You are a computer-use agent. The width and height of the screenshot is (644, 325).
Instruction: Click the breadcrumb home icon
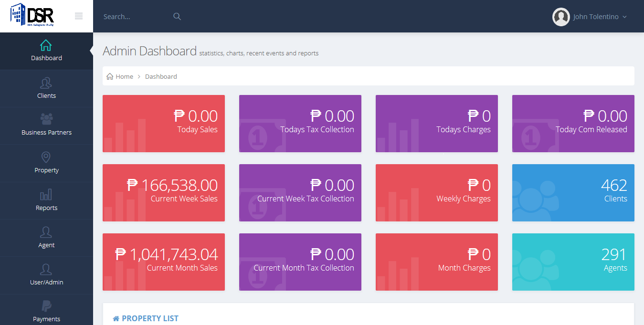tap(110, 76)
